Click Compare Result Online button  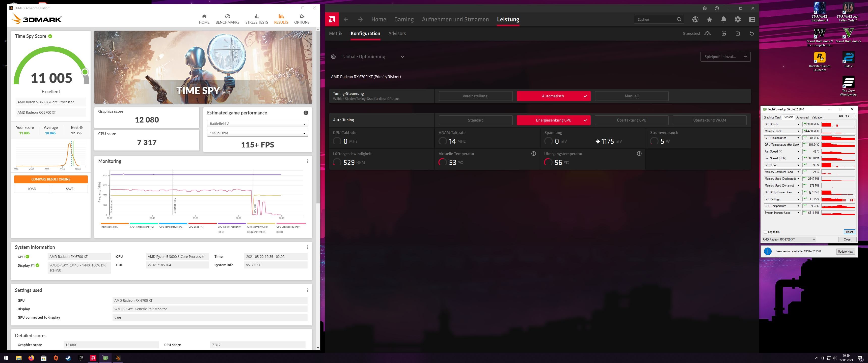(x=51, y=179)
